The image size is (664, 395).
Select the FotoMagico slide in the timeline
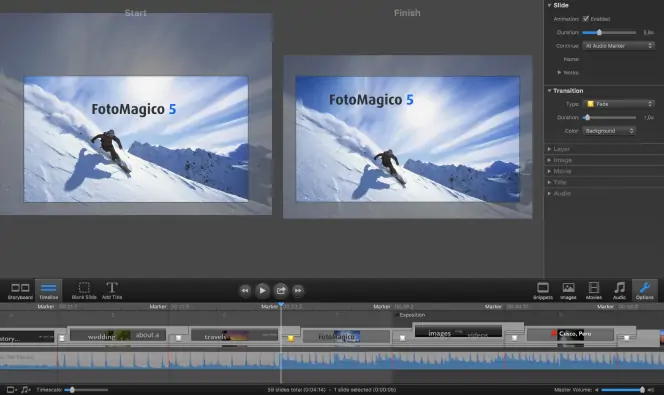click(346, 337)
